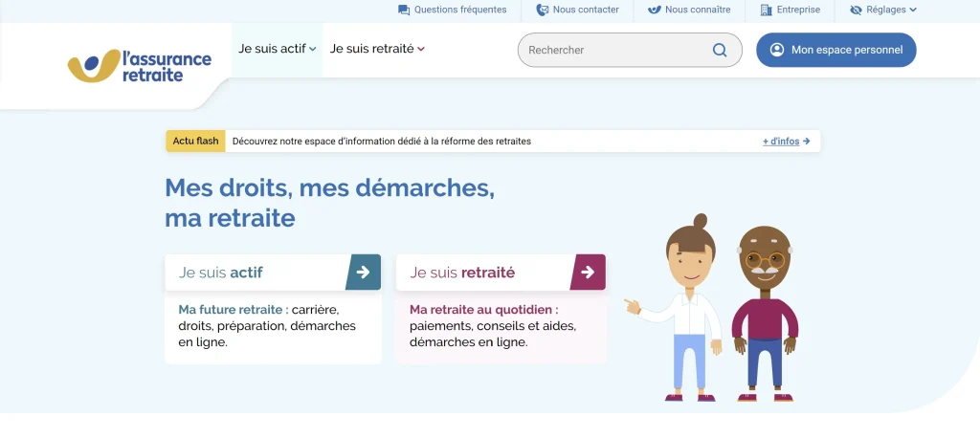Click the Ma future retraite description text
980x438 pixels.
(x=267, y=326)
